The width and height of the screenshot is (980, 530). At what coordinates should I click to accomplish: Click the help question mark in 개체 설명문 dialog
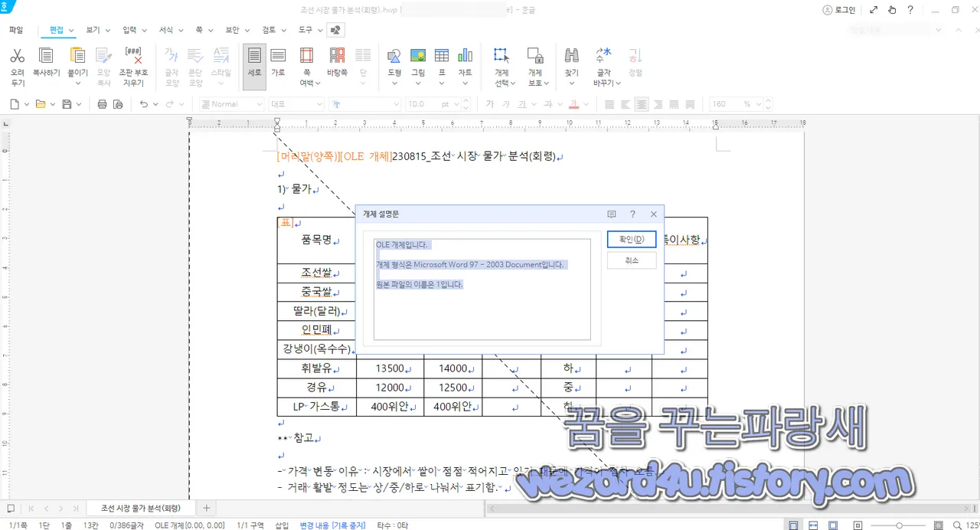tap(632, 215)
